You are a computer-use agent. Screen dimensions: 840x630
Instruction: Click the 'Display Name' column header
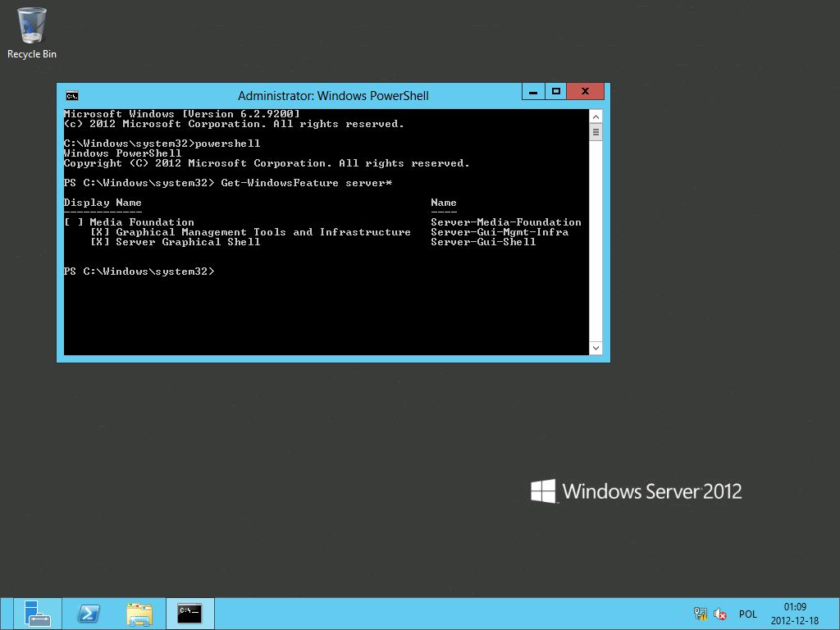(103, 203)
